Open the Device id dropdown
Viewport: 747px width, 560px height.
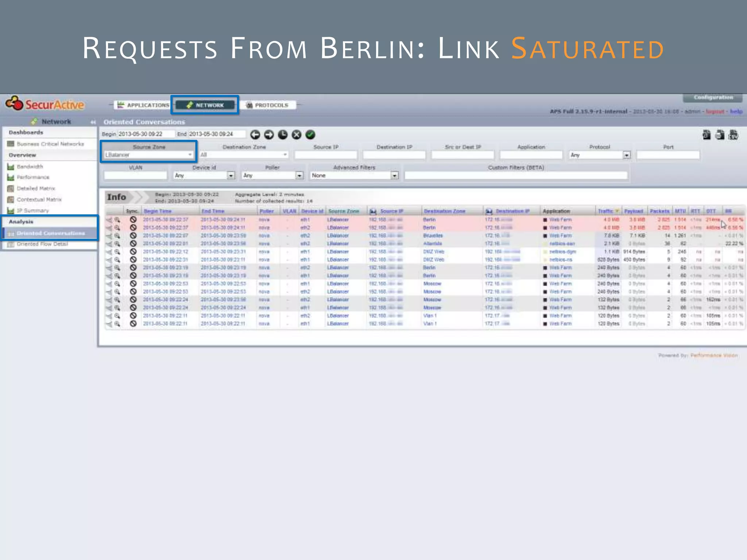pyautogui.click(x=204, y=175)
